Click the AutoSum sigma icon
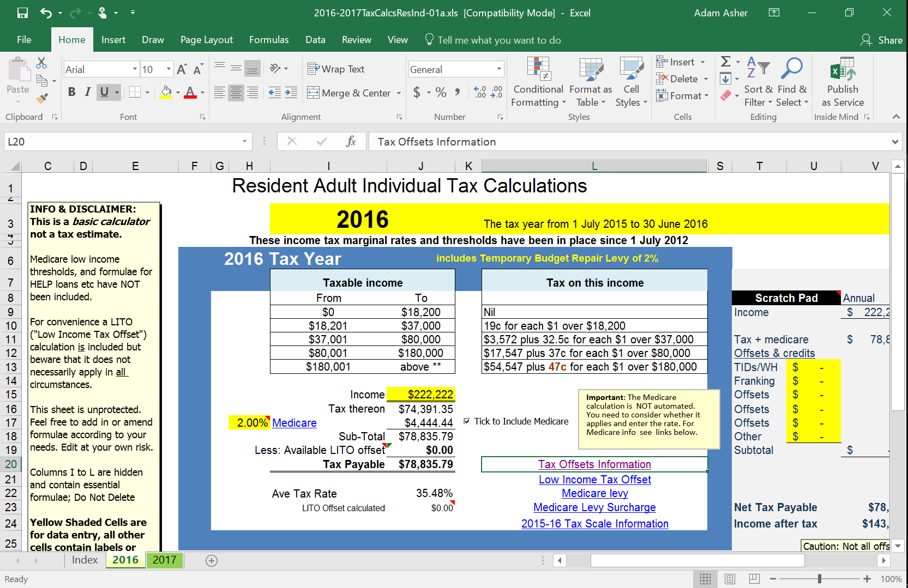 [725, 62]
